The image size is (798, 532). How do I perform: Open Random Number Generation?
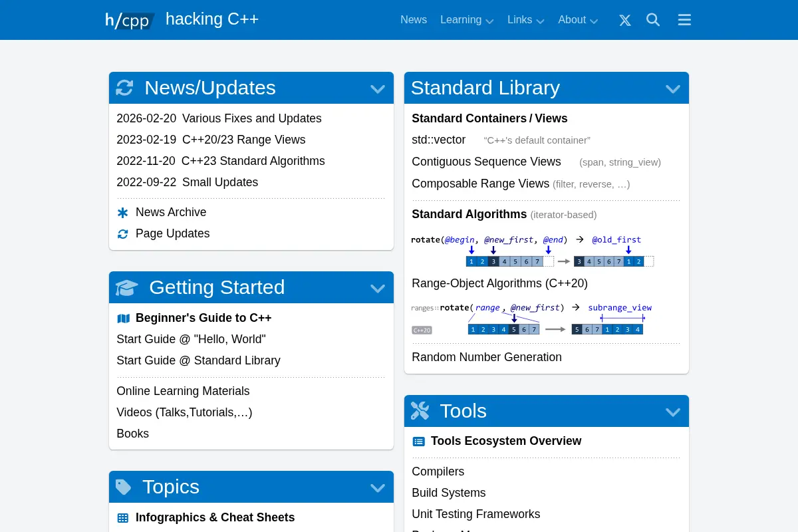click(487, 357)
